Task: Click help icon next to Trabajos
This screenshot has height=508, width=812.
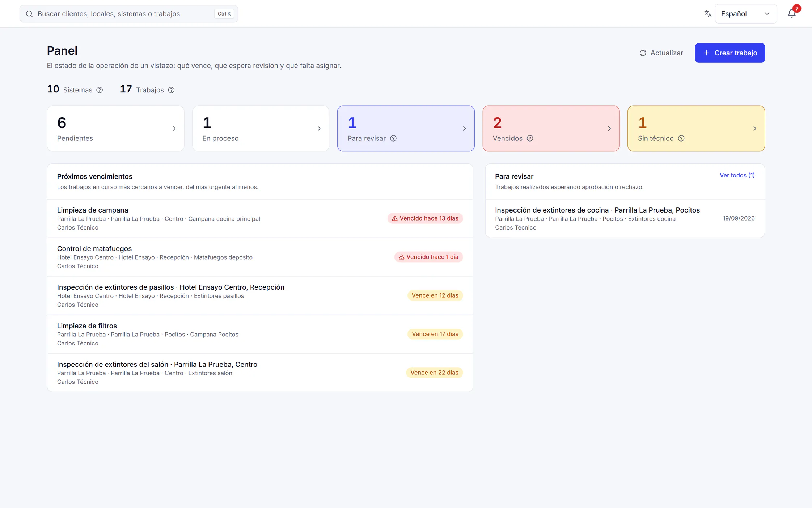Action: pyautogui.click(x=172, y=90)
